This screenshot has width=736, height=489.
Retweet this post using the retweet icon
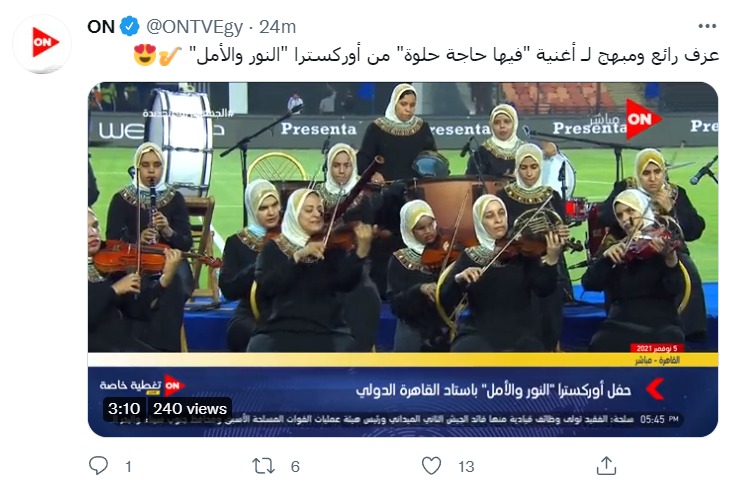(263, 466)
